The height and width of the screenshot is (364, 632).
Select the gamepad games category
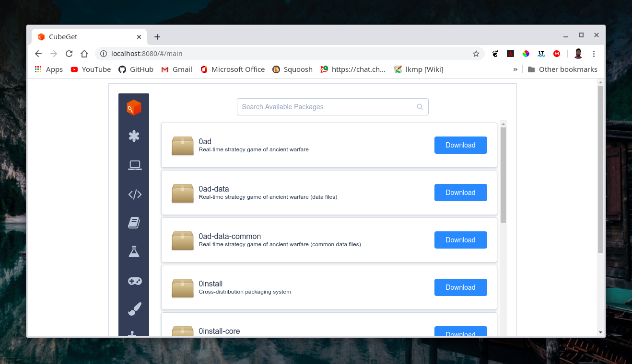134,281
